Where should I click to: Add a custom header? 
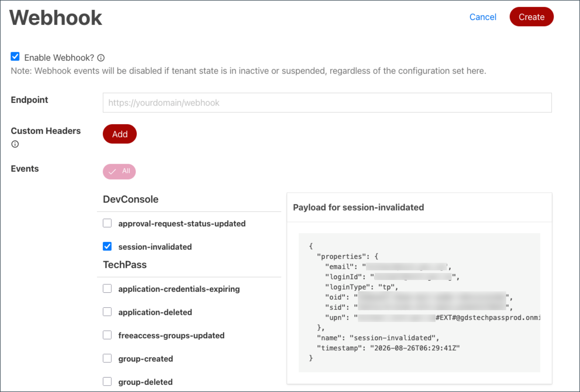[x=120, y=134]
